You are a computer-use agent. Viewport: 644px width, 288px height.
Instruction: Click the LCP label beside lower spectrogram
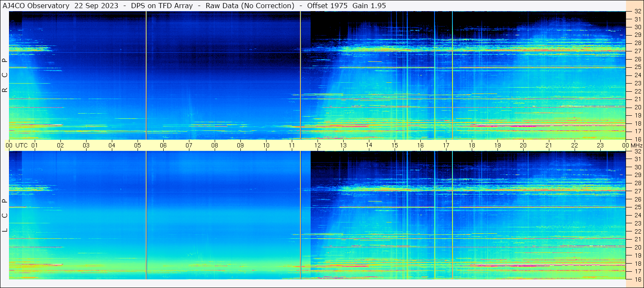[x=5, y=216]
